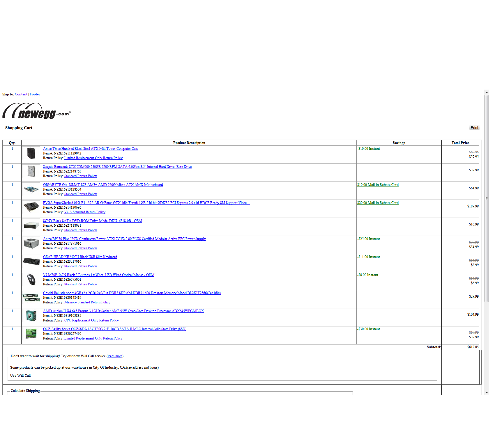Open Memory Standard Return Policy link
The image size is (495, 448).
[x=87, y=302]
